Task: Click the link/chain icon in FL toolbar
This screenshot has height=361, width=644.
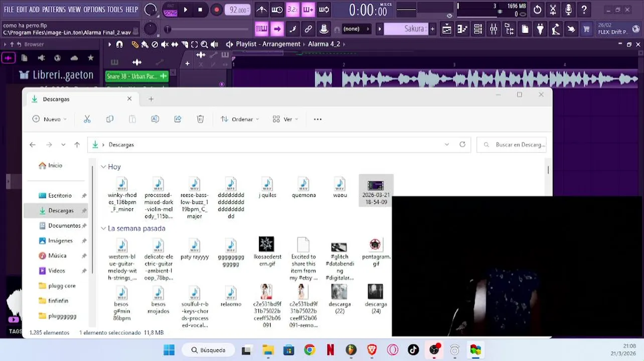Action: click(308, 29)
